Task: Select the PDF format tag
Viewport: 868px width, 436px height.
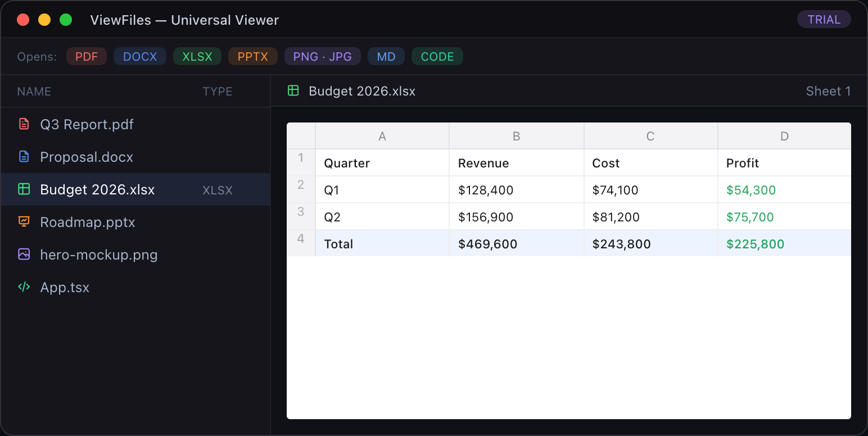Action: 87,56
